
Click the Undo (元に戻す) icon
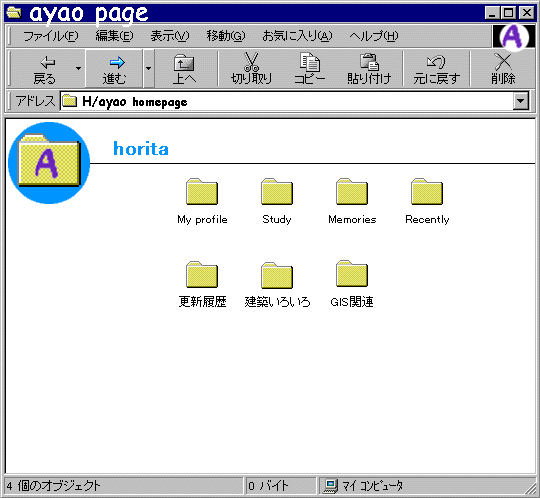coord(436,62)
